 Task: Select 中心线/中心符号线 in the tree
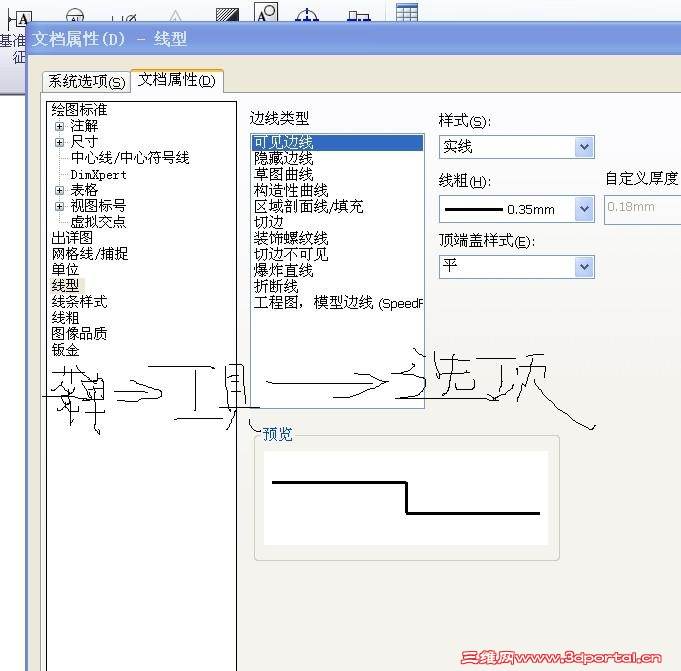point(130,158)
